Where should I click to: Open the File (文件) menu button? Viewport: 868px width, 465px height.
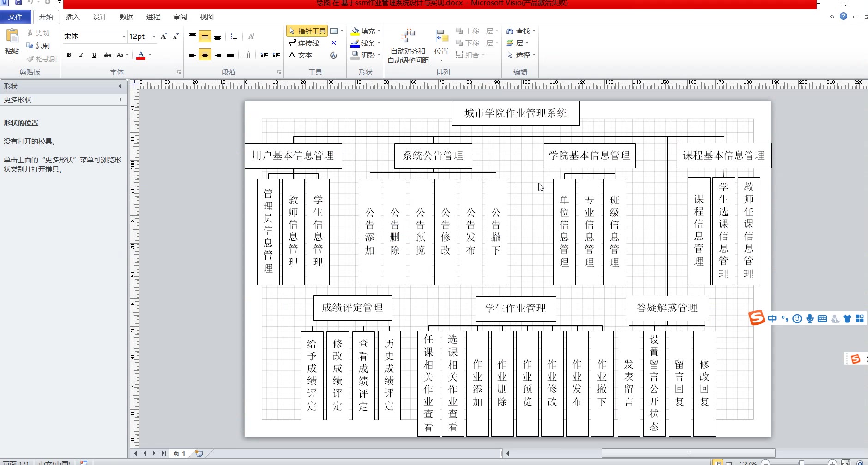point(15,17)
